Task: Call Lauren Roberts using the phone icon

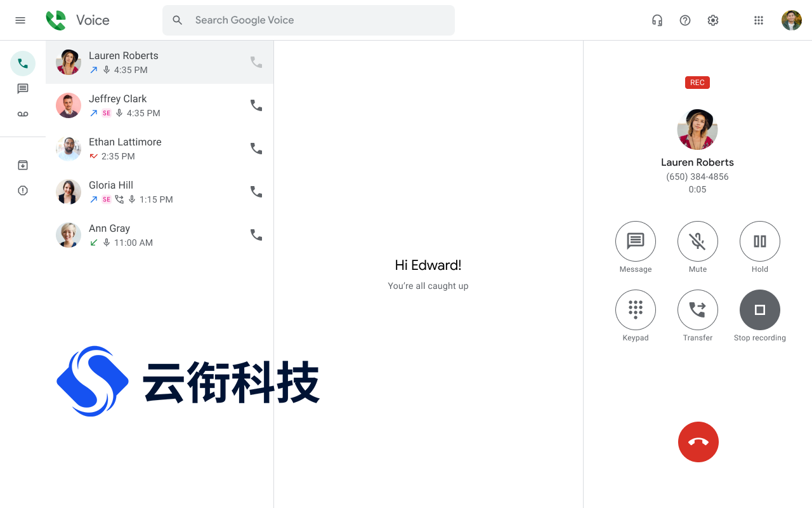Action: [256, 62]
